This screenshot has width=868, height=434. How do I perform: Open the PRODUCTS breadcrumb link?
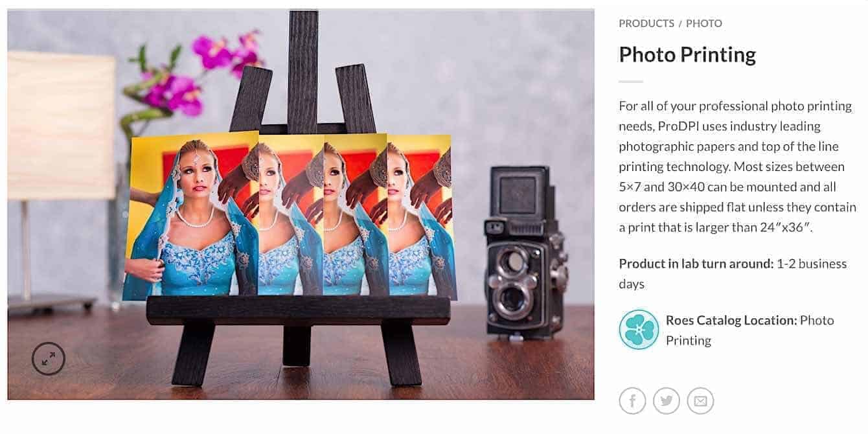pos(646,23)
